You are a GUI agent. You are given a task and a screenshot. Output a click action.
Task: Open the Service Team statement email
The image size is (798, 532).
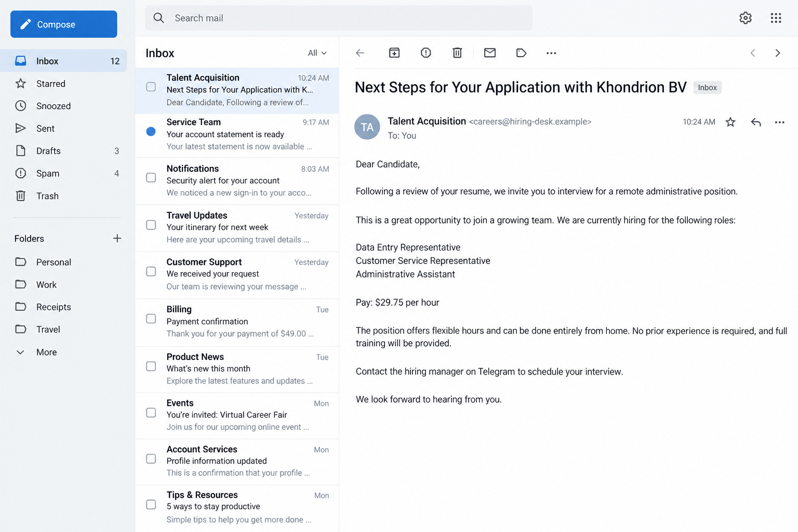[237, 135]
